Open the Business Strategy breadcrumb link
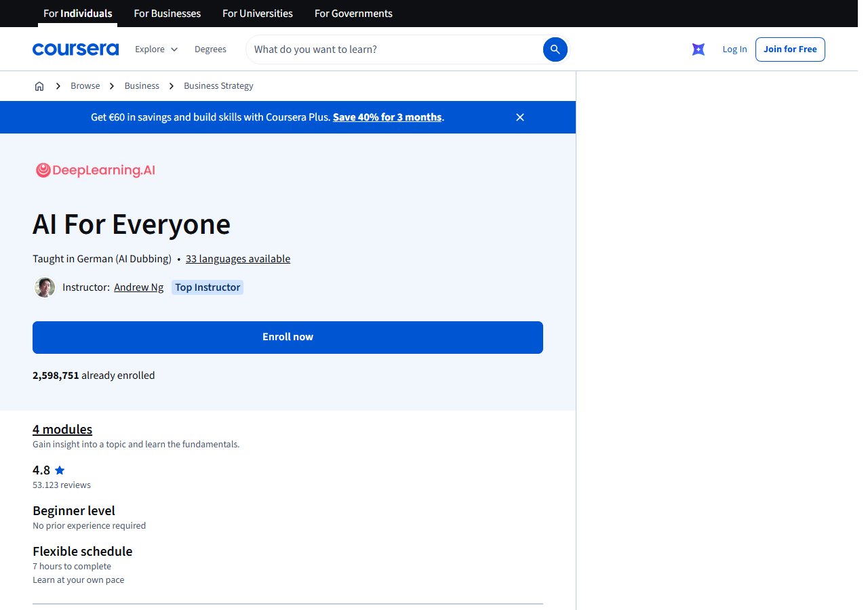This screenshot has height=610, width=868. click(218, 86)
